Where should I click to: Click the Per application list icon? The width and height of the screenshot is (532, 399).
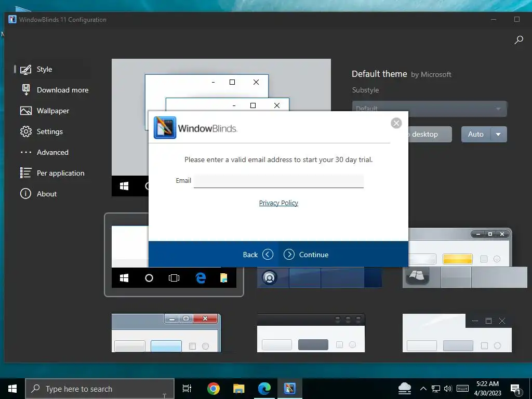pyautogui.click(x=26, y=173)
